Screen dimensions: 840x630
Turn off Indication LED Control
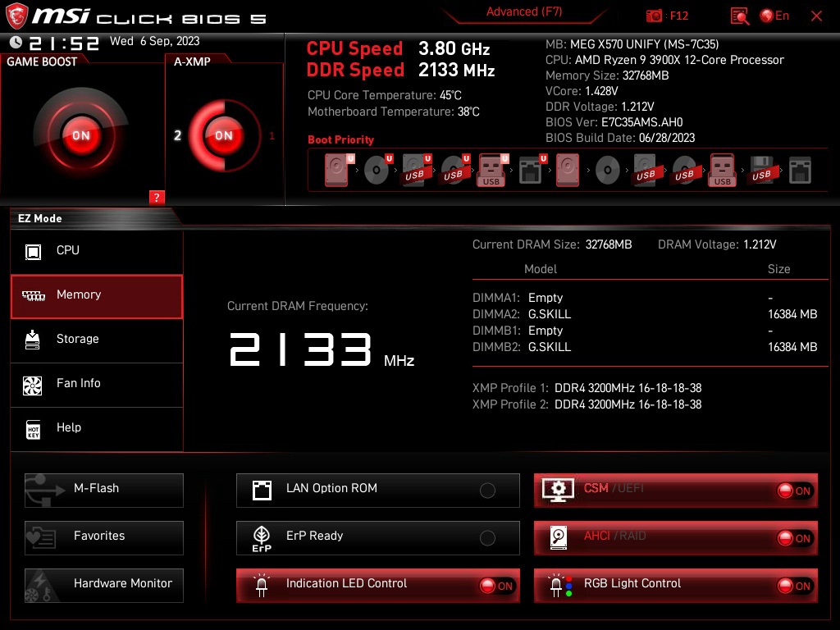(496, 586)
